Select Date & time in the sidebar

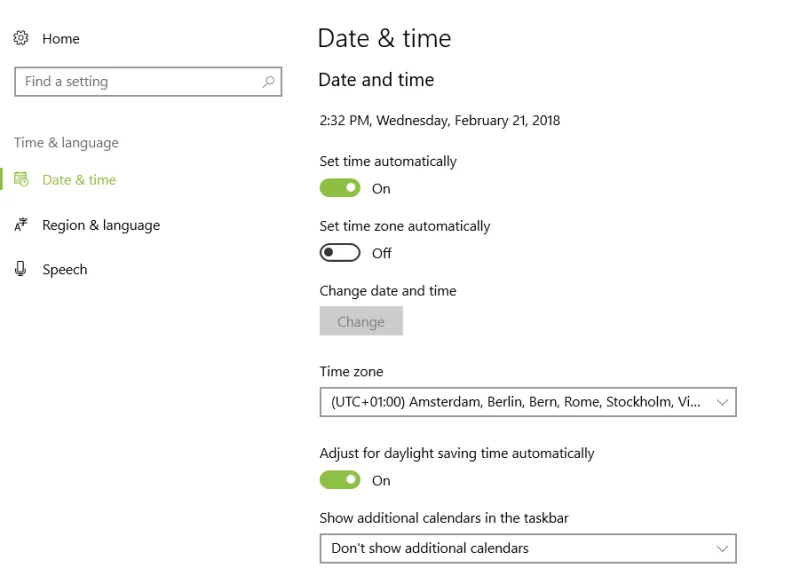point(79,180)
